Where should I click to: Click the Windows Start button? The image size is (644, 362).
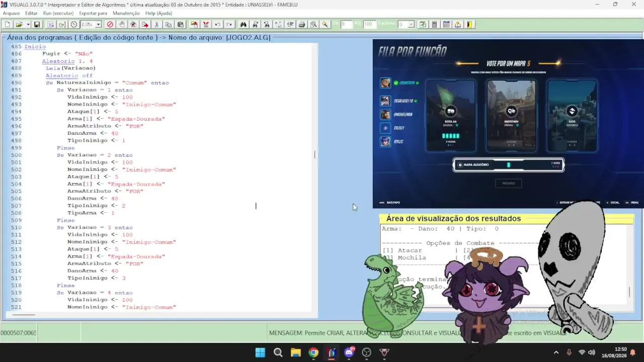point(260,352)
